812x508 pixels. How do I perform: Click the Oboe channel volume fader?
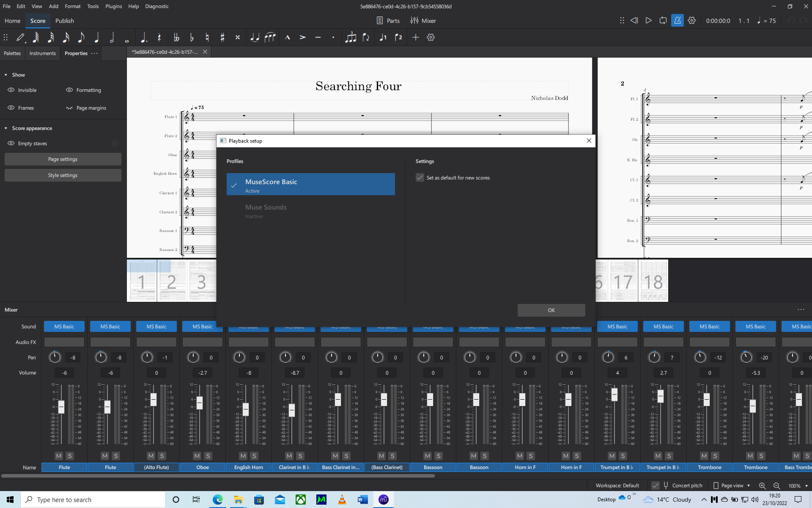(x=200, y=403)
